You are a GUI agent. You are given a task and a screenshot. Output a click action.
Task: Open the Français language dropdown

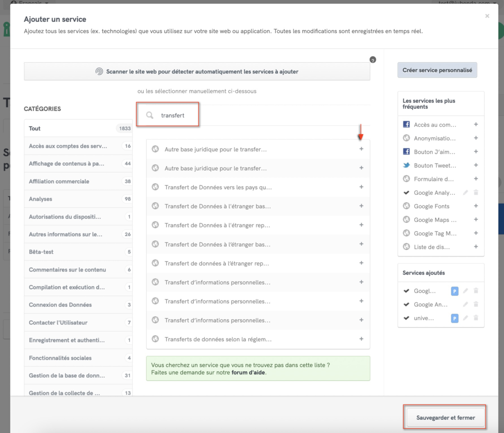pyautogui.click(x=30, y=2)
